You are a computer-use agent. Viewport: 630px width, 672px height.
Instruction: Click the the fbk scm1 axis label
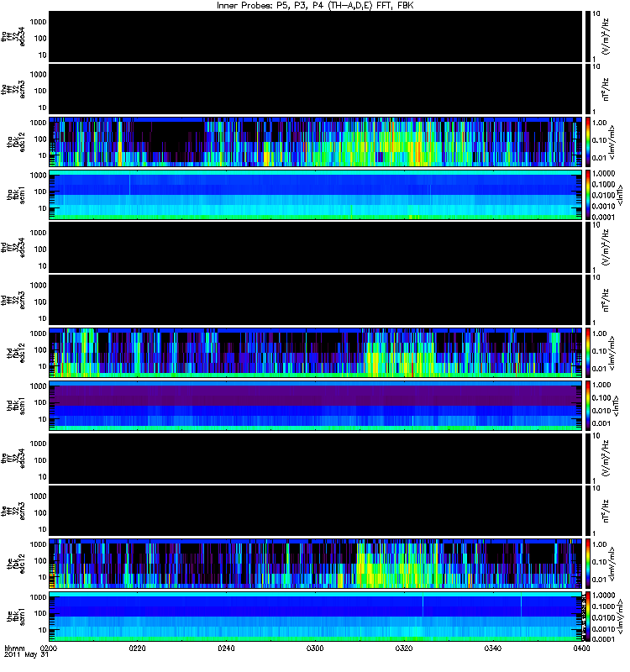[16, 617]
